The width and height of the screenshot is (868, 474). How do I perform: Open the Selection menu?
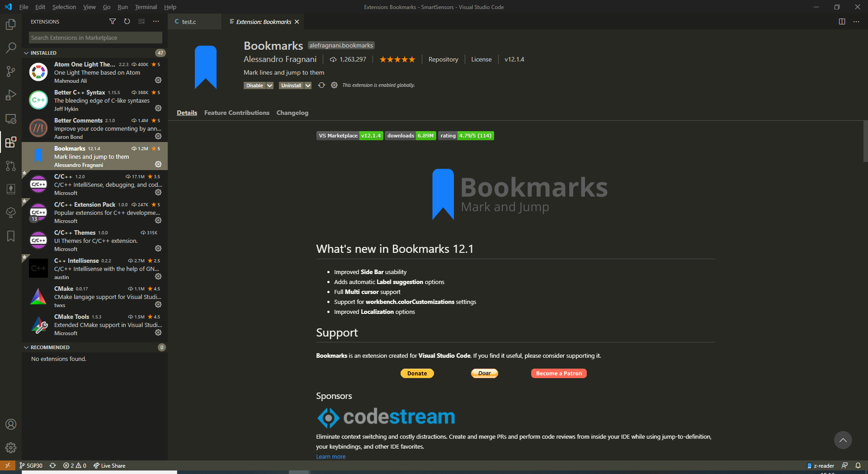click(x=64, y=7)
